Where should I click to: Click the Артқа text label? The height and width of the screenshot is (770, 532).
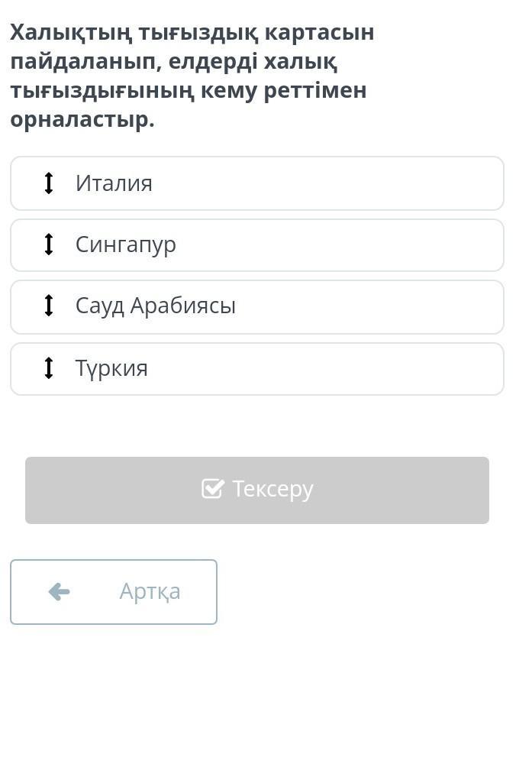point(150,591)
